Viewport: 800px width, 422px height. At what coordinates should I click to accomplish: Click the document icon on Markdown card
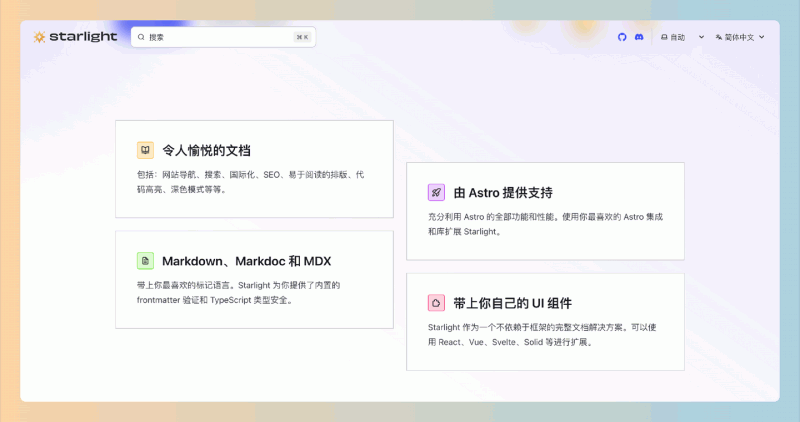(x=145, y=261)
